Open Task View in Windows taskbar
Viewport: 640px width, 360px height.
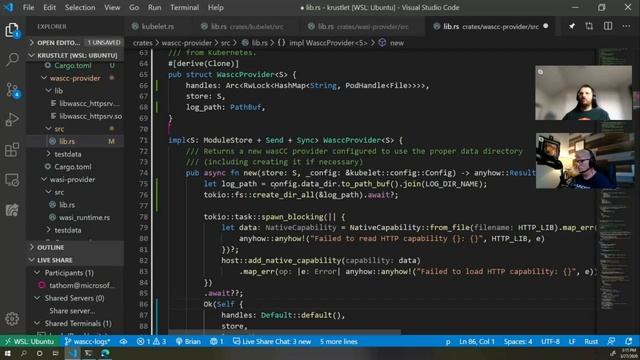click(56, 353)
